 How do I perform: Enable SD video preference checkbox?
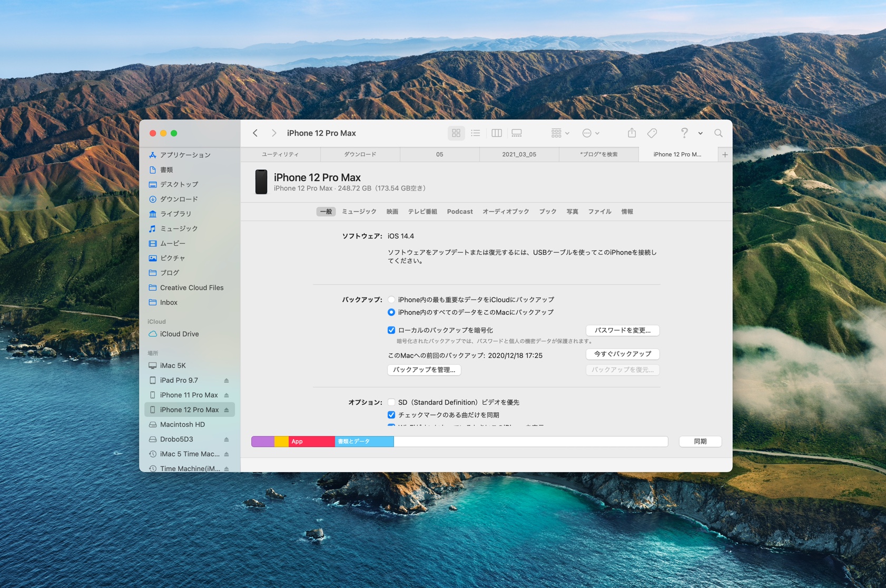391,402
